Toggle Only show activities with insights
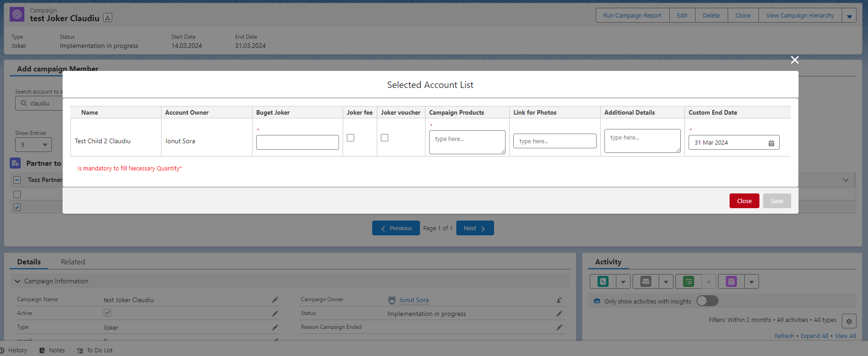The image size is (868, 356). click(707, 301)
